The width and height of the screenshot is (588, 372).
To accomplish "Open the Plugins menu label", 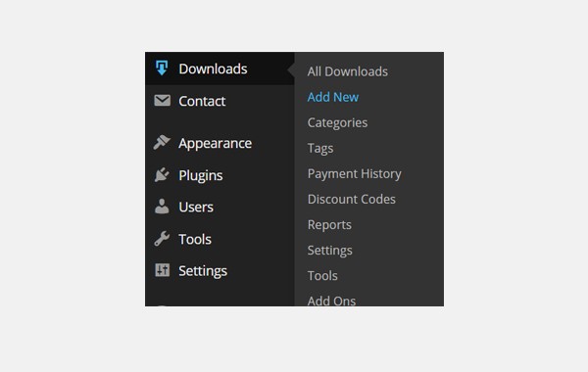I will [201, 175].
